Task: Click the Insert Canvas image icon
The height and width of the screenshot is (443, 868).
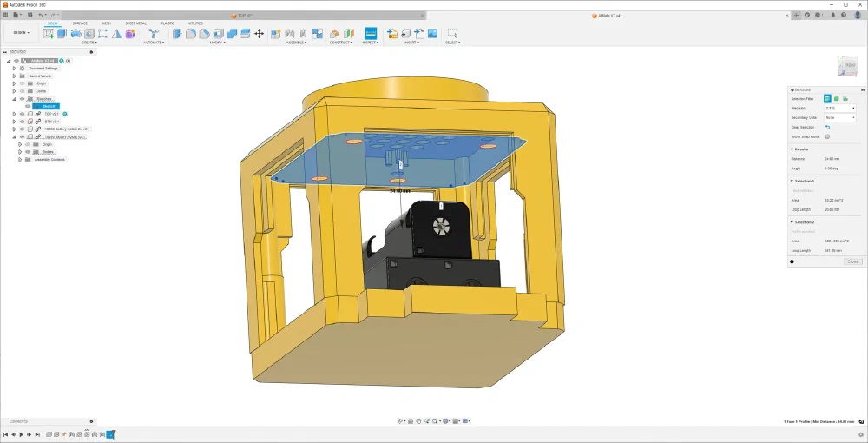Action: [432, 33]
